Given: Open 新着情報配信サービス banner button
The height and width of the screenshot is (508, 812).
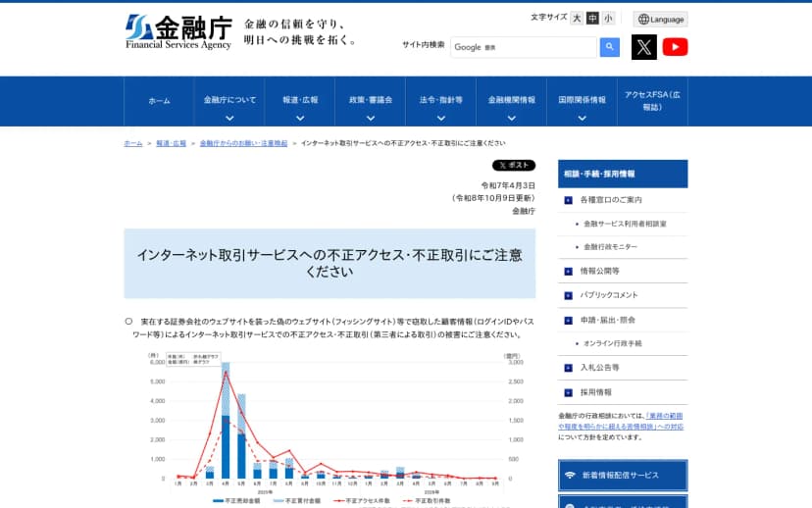Looking at the screenshot, I should click(623, 475).
